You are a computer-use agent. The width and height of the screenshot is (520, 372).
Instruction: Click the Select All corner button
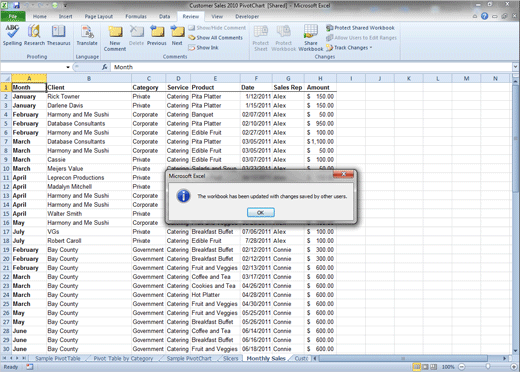[x=6, y=78]
